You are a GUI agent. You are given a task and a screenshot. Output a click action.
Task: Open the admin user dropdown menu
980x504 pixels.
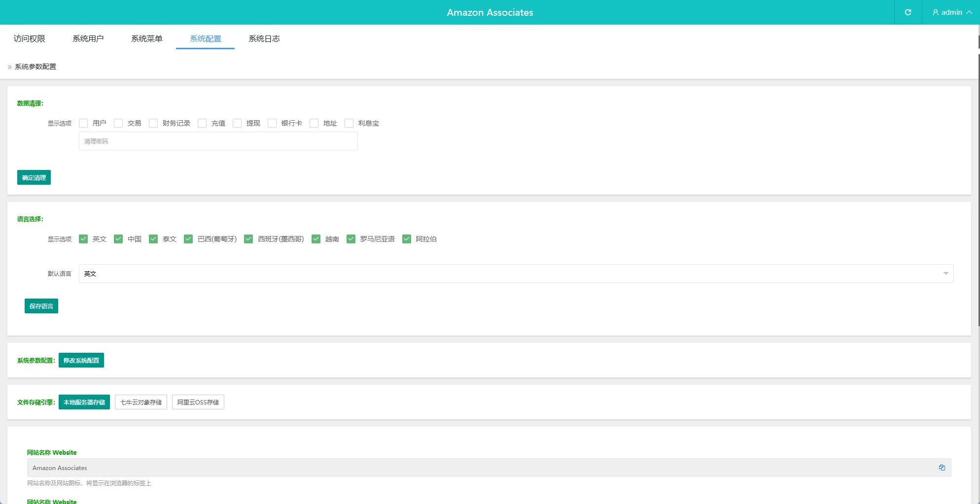[951, 12]
